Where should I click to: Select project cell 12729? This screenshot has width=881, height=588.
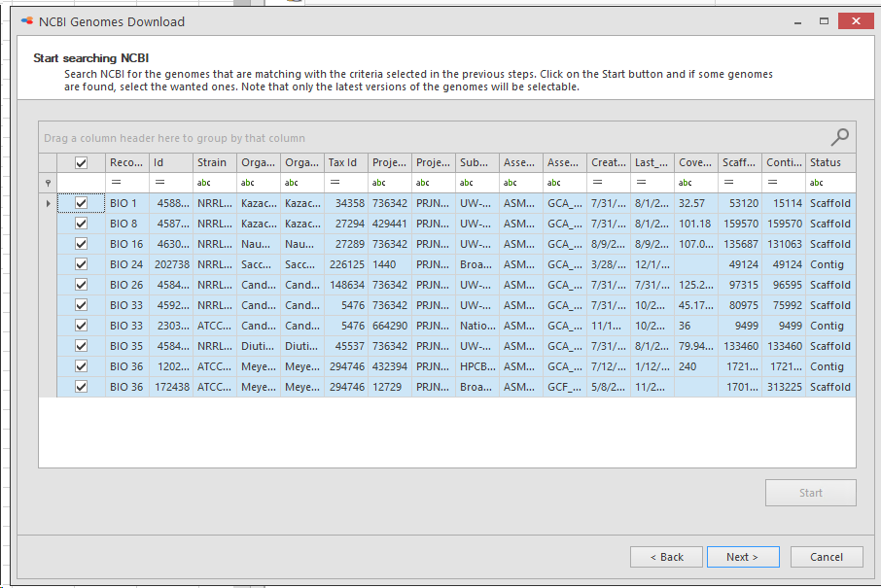[390, 387]
